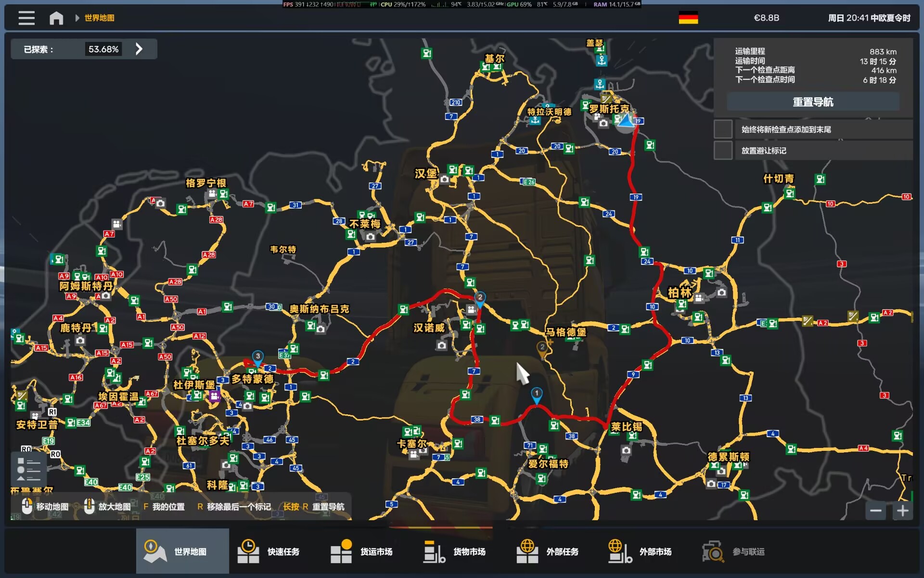Click the 汉堡 city label
This screenshot has width=924, height=578.
click(x=426, y=173)
